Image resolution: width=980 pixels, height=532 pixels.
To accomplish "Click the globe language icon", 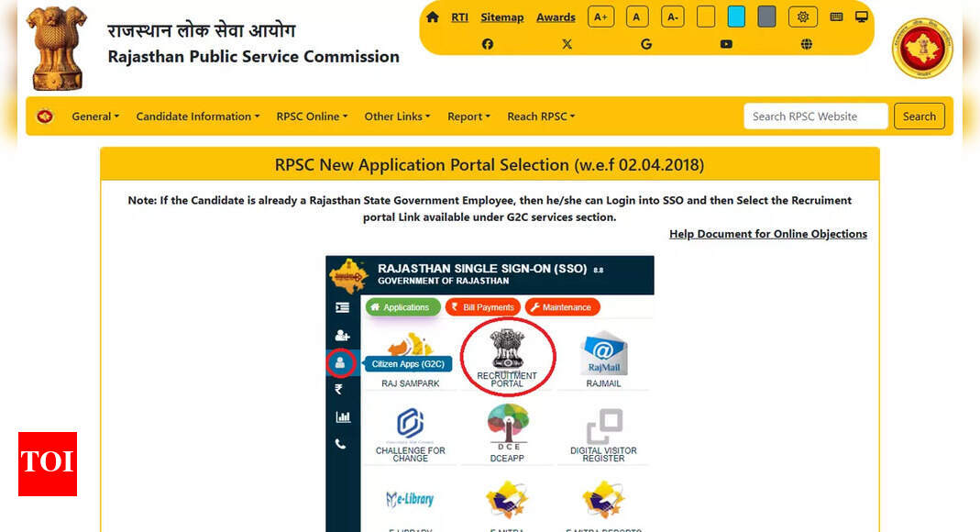I will tap(807, 44).
